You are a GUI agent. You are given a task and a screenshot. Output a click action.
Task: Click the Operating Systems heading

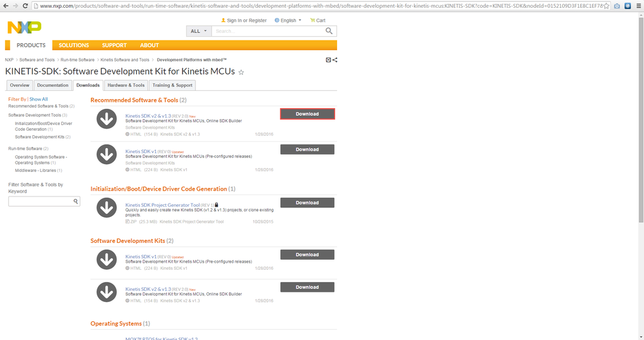116,324
